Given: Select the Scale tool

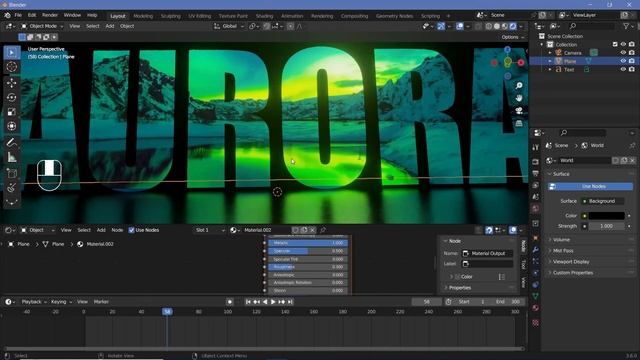Looking at the screenshot, I should [12, 111].
